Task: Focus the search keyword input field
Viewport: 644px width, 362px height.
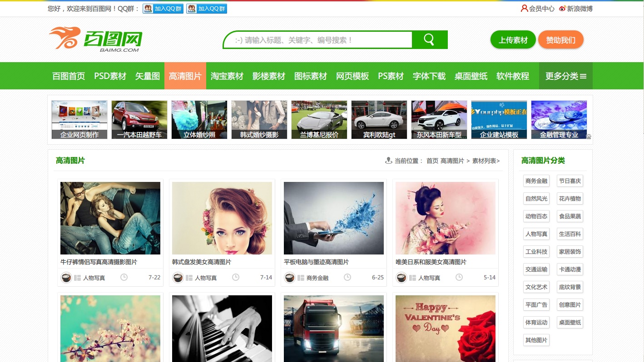Action: 317,40
